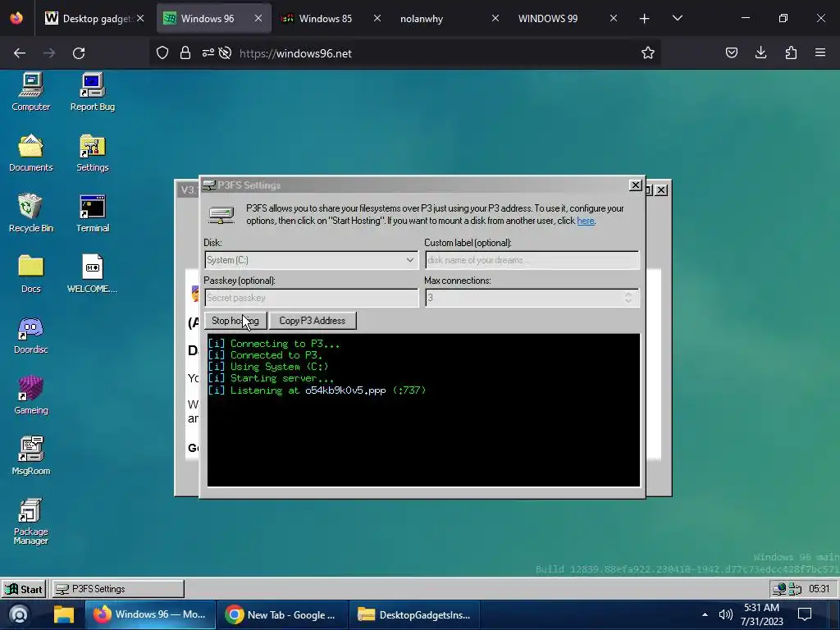Open the Windows volume tray icon
The width and height of the screenshot is (840, 630).
click(x=725, y=614)
